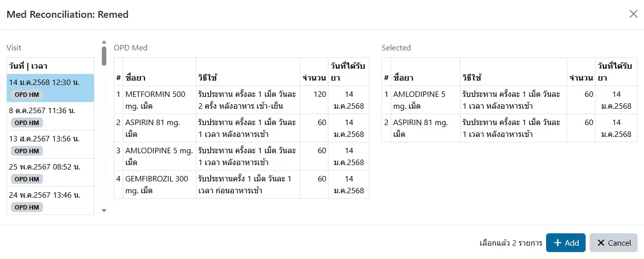Close the Med Reconciliation dialog with X
The width and height of the screenshot is (644, 259).
[x=633, y=14]
